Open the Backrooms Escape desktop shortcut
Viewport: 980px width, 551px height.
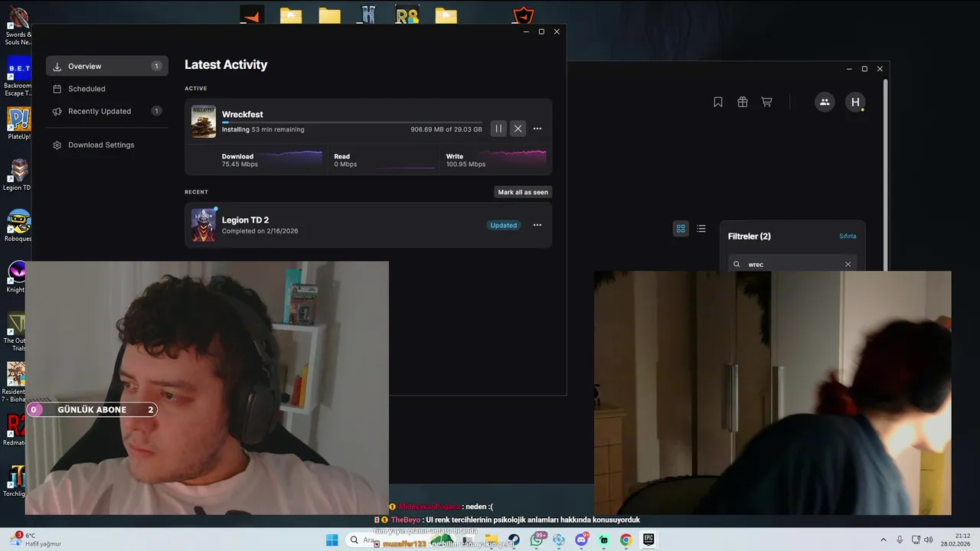[x=18, y=76]
